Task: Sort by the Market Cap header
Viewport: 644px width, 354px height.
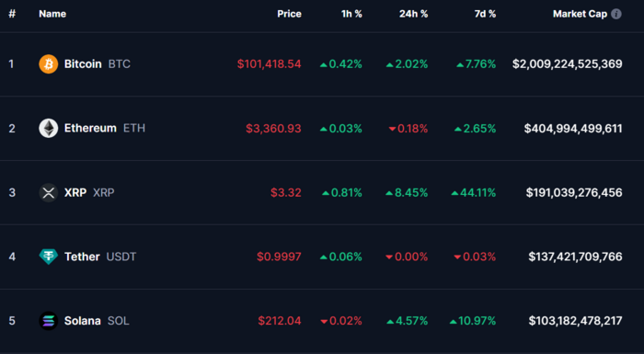Action: pos(580,14)
